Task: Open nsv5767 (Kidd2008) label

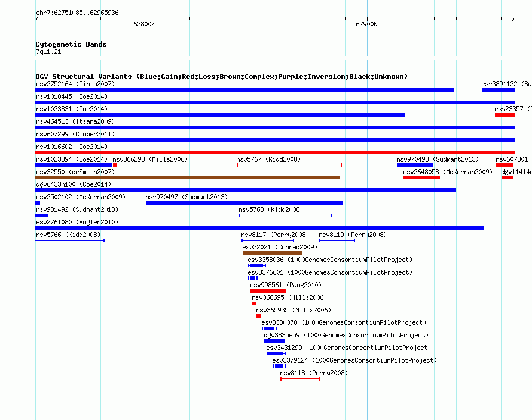Action: 268,159
